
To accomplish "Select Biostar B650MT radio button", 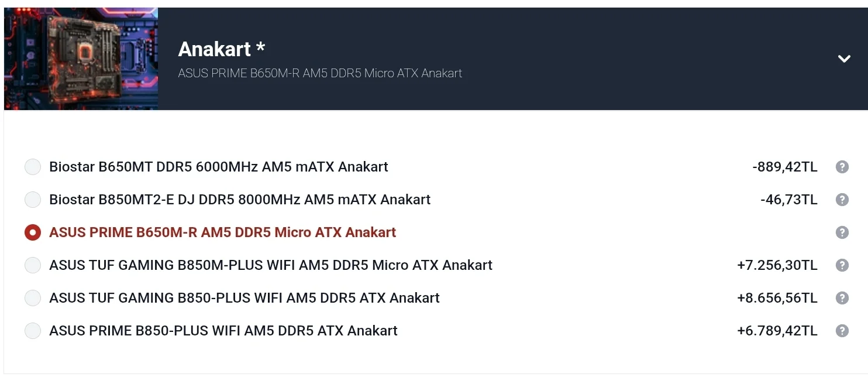I will pos(33,167).
